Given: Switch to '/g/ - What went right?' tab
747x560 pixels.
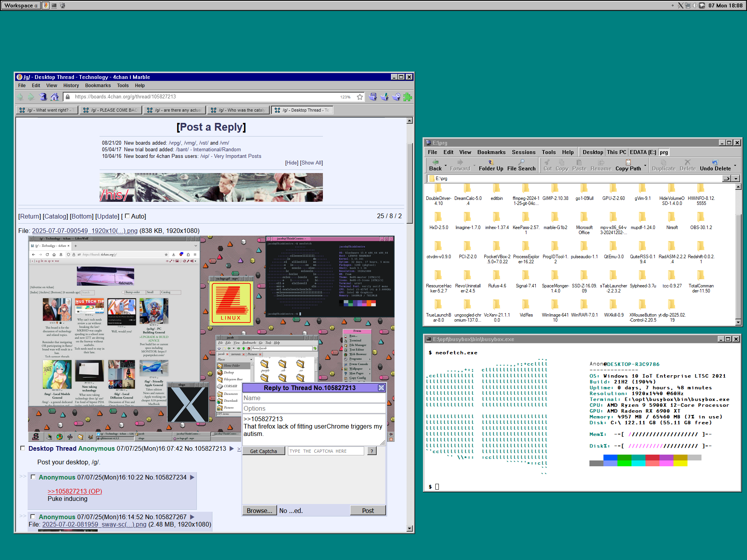Looking at the screenshot, I should pos(47,110).
